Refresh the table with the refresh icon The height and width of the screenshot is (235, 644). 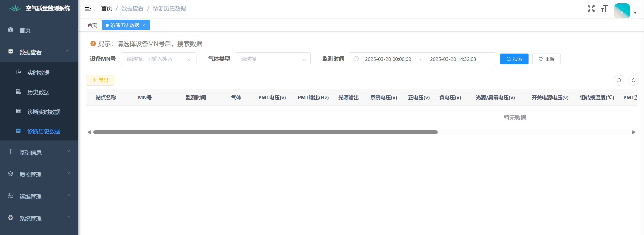click(634, 80)
